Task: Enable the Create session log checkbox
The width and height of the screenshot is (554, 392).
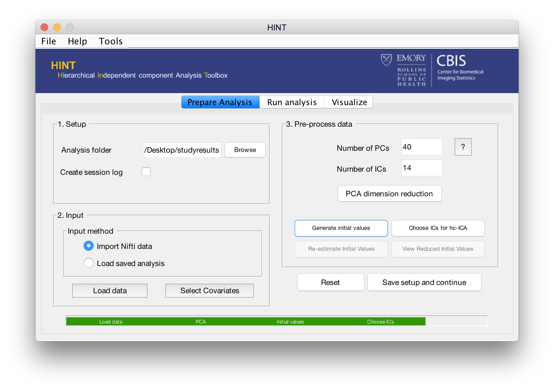Action: [x=146, y=172]
